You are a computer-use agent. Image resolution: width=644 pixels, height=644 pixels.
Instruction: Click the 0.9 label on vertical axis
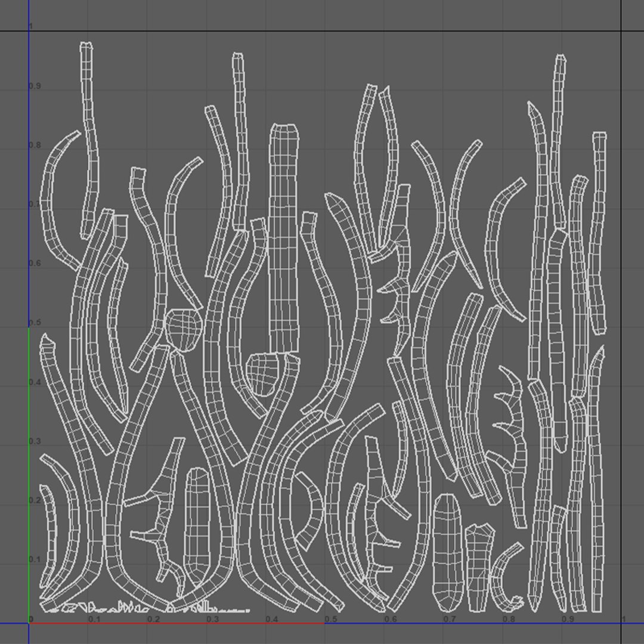coord(35,86)
